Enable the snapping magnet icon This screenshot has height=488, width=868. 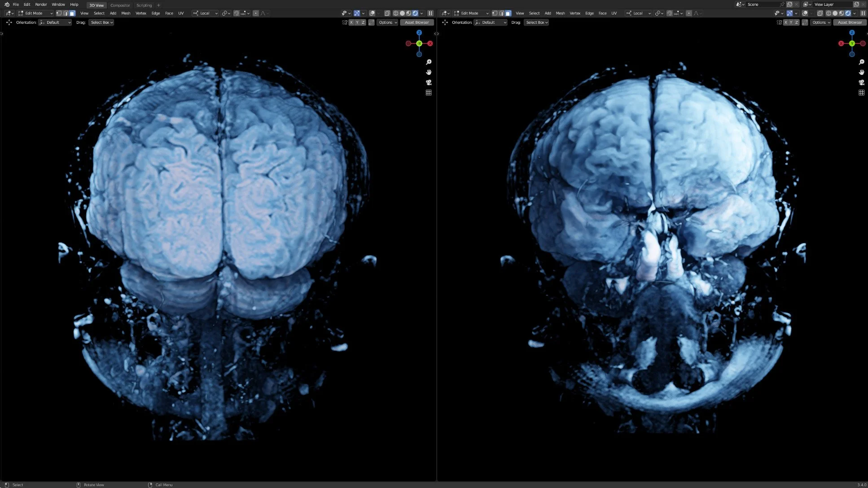point(237,13)
